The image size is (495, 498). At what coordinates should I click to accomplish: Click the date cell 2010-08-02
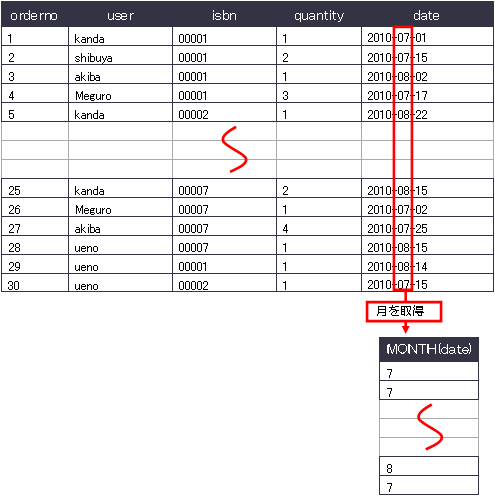point(428,74)
